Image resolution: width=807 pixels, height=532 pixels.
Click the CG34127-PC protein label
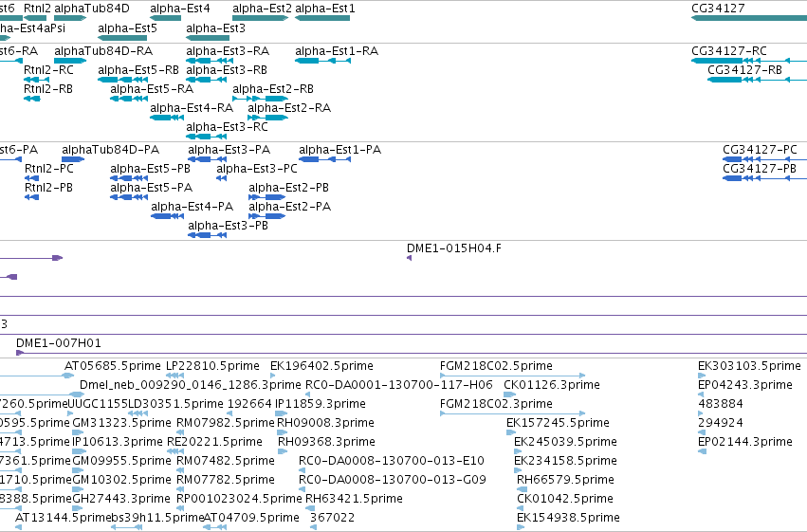click(760, 150)
